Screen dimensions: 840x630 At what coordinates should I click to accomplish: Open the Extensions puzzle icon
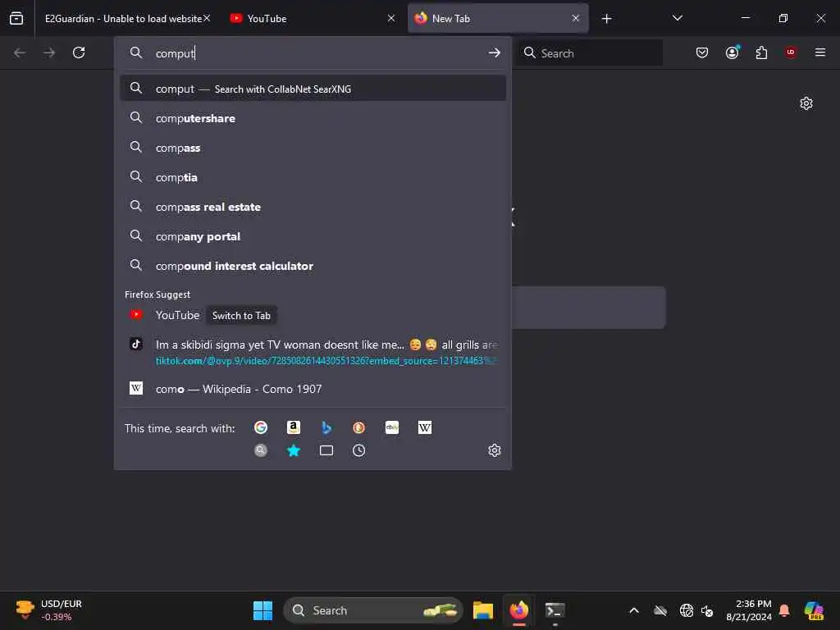pos(761,52)
